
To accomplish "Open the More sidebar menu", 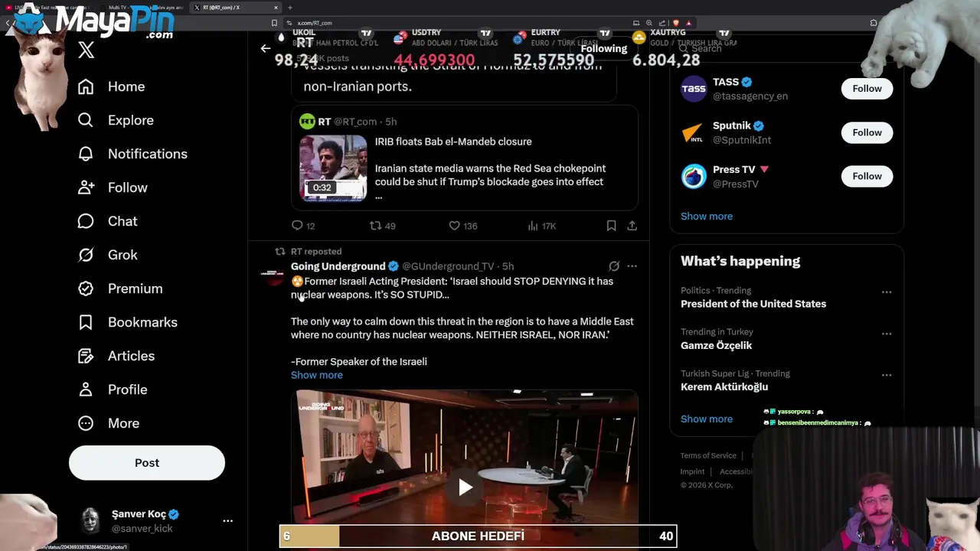I will tap(109, 423).
